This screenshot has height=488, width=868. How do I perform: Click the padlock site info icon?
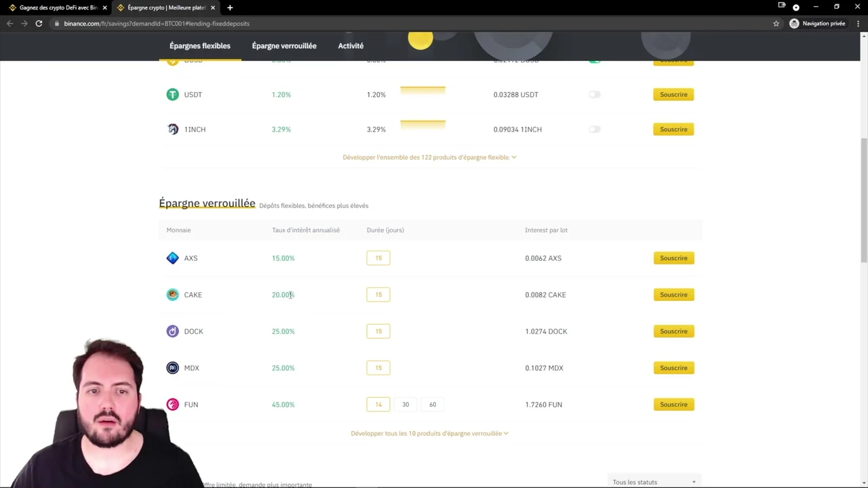pos(57,23)
